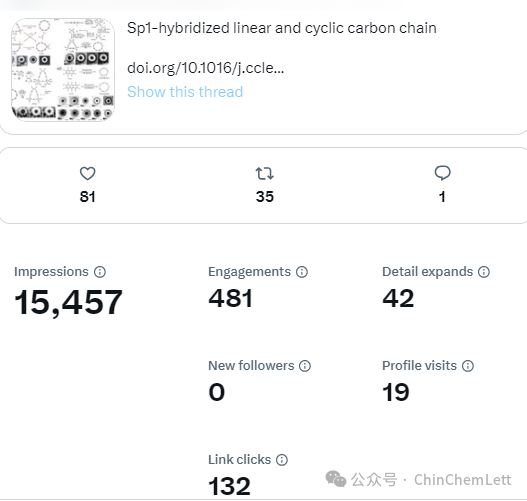Open the Impressions info icon
Viewport: 527px width, 501px height.
click(x=100, y=272)
